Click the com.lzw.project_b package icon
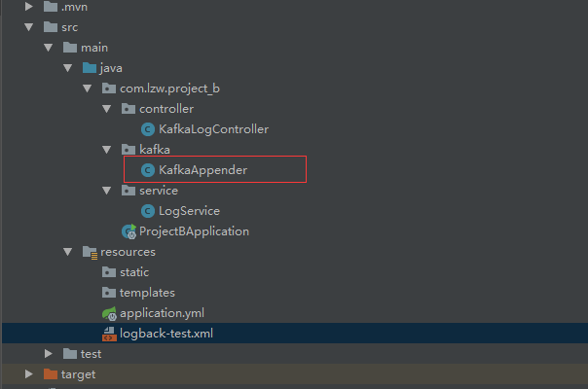 pyautogui.click(x=109, y=88)
